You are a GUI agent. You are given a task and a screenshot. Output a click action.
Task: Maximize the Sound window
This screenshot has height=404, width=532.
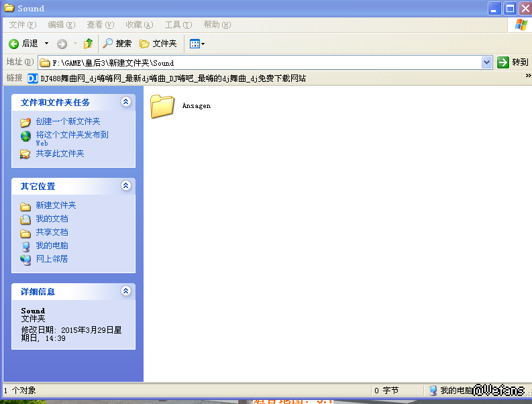coord(510,8)
